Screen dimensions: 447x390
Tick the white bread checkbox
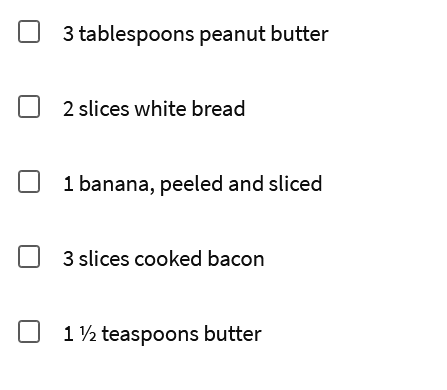(x=29, y=107)
